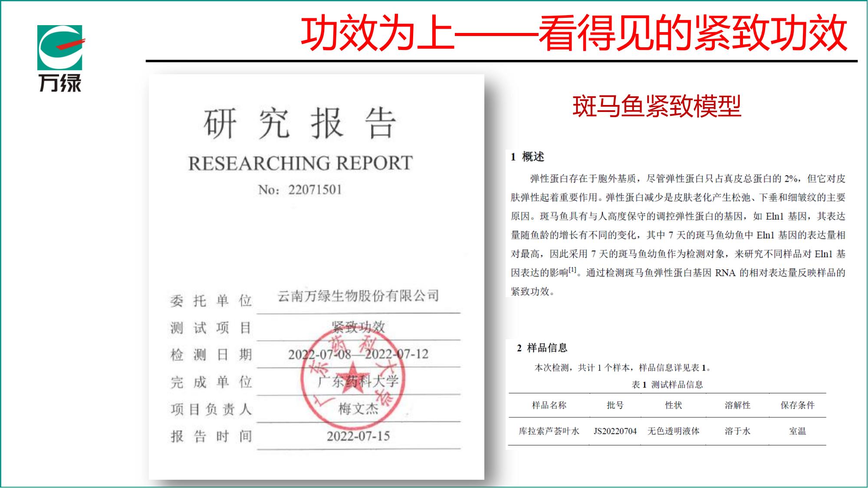Click the cell 室温
This screenshot has width=868, height=488.
(x=797, y=431)
